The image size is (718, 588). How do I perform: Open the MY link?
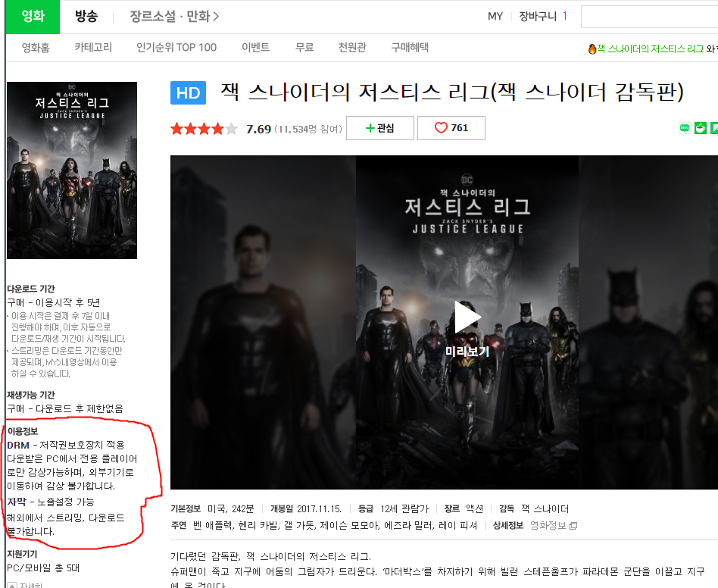(x=495, y=17)
